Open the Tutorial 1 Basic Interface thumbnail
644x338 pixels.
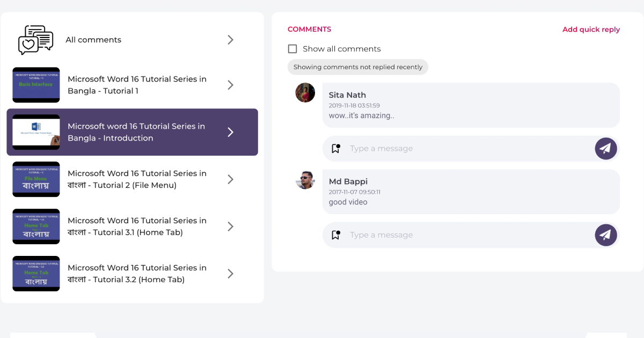[36, 85]
